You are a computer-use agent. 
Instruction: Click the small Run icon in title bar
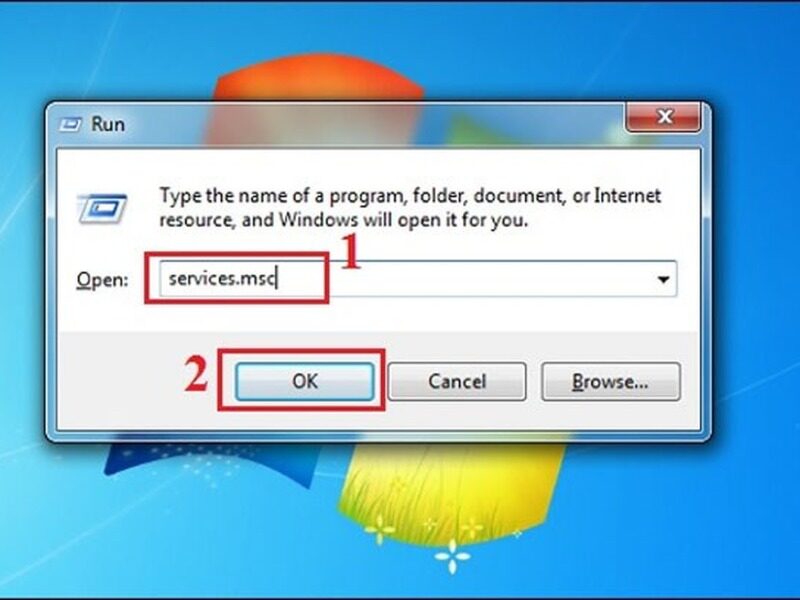[70, 124]
